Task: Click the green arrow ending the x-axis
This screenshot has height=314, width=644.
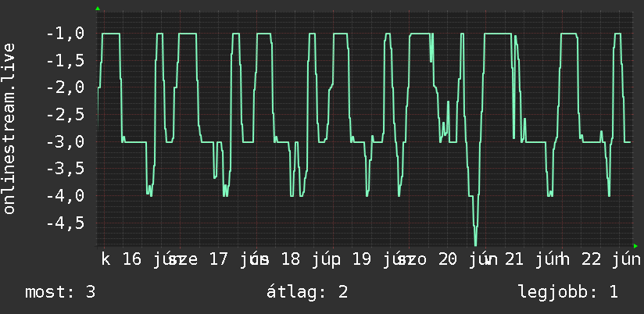Action: pos(635,246)
